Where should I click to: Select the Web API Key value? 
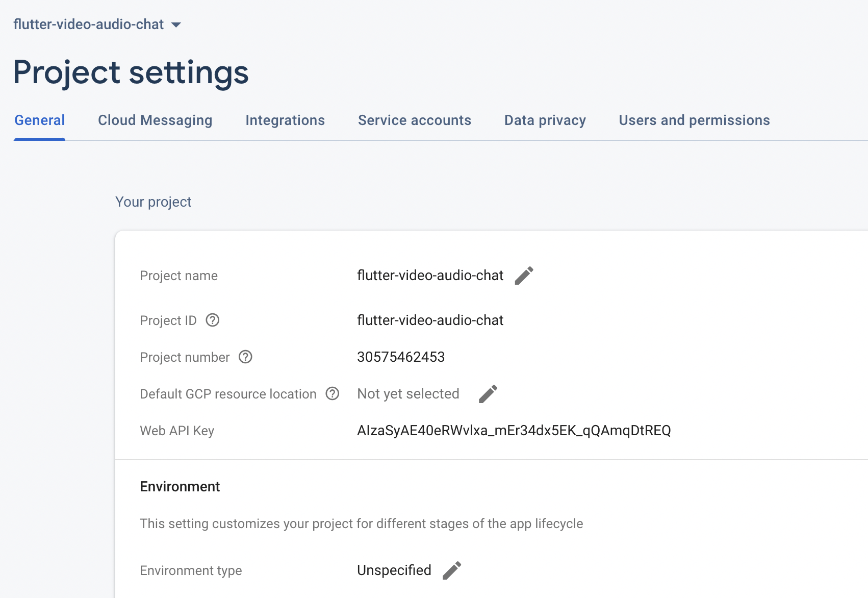coord(514,431)
